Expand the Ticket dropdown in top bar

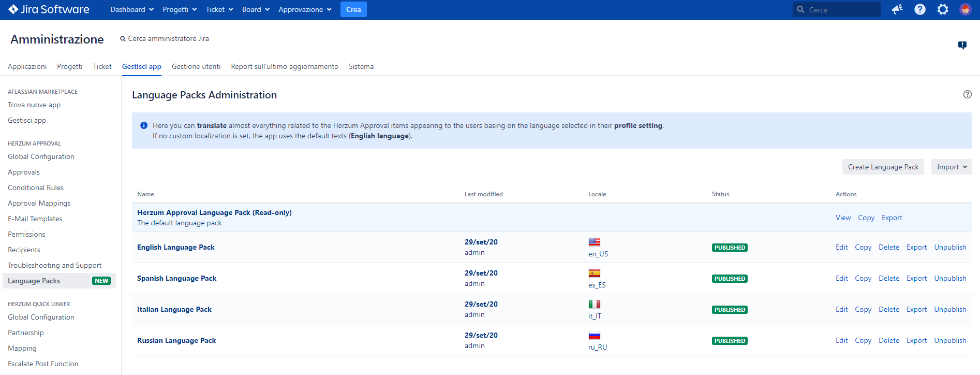[x=219, y=9]
